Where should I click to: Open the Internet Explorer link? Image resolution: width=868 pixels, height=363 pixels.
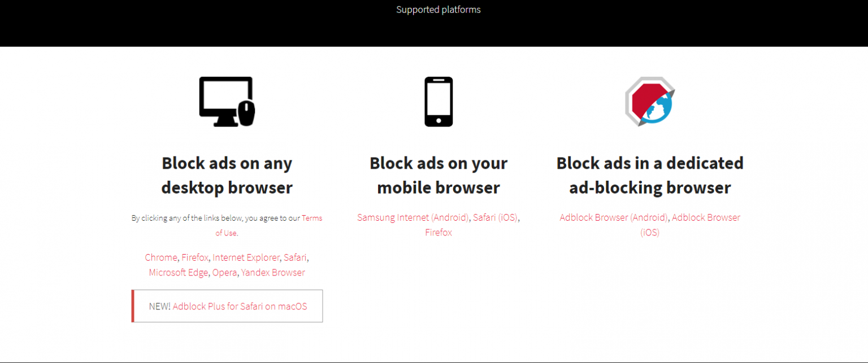pyautogui.click(x=246, y=257)
